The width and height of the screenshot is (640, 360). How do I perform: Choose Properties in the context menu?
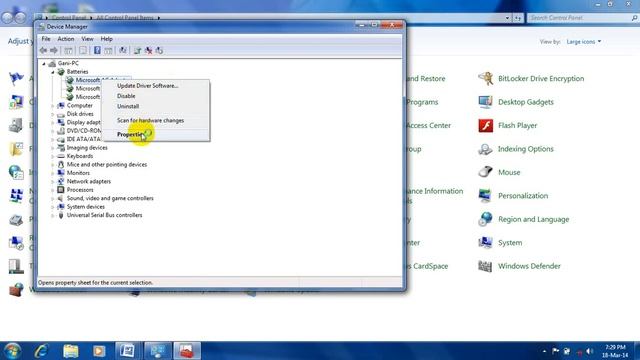click(x=156, y=134)
